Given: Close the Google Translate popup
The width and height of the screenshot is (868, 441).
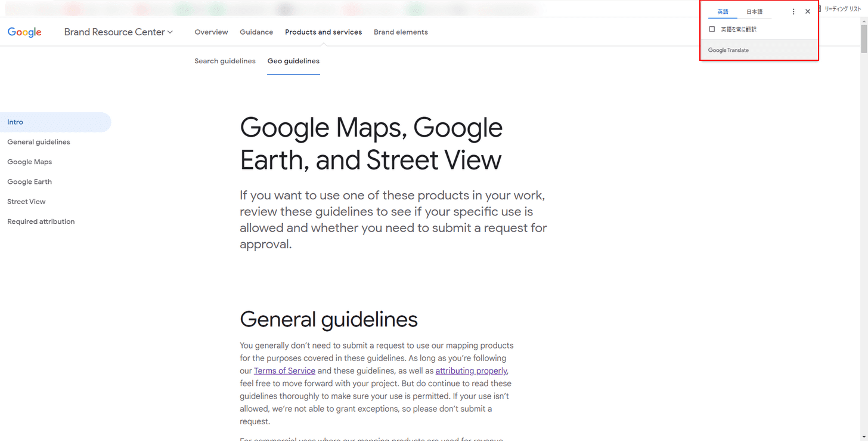Looking at the screenshot, I should 808,11.
